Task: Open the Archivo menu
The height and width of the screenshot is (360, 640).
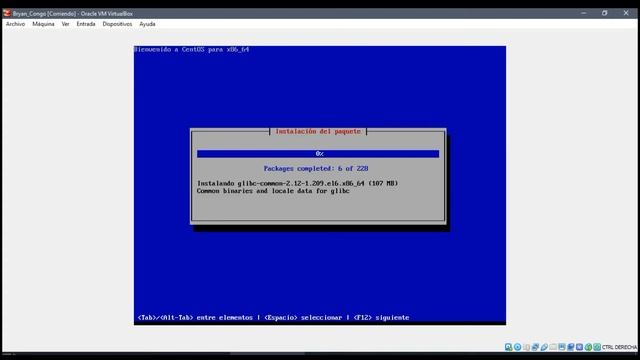Action: [x=16, y=24]
